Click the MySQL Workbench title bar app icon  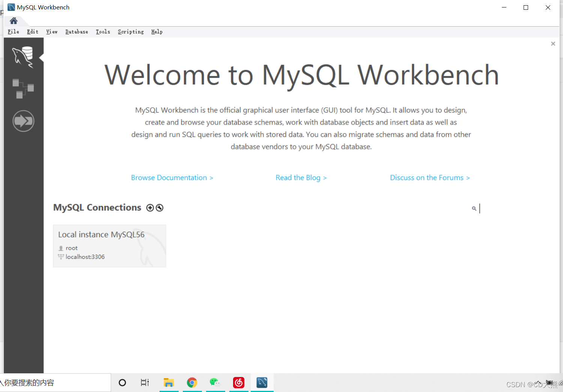pyautogui.click(x=11, y=7)
